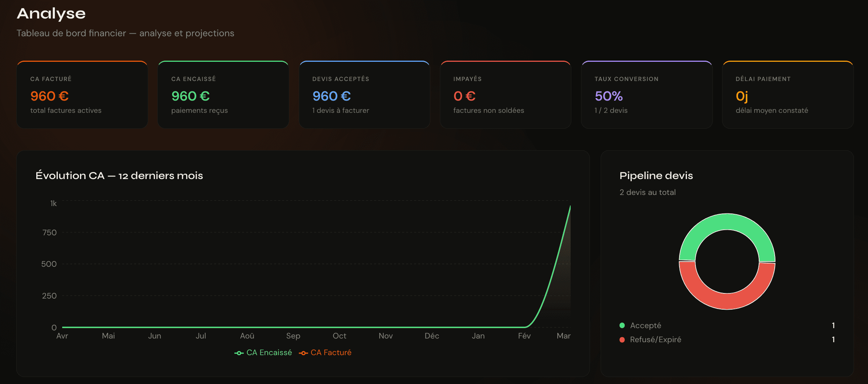Click the Fév label on the x-axis
This screenshot has width=868, height=384.
click(x=524, y=336)
